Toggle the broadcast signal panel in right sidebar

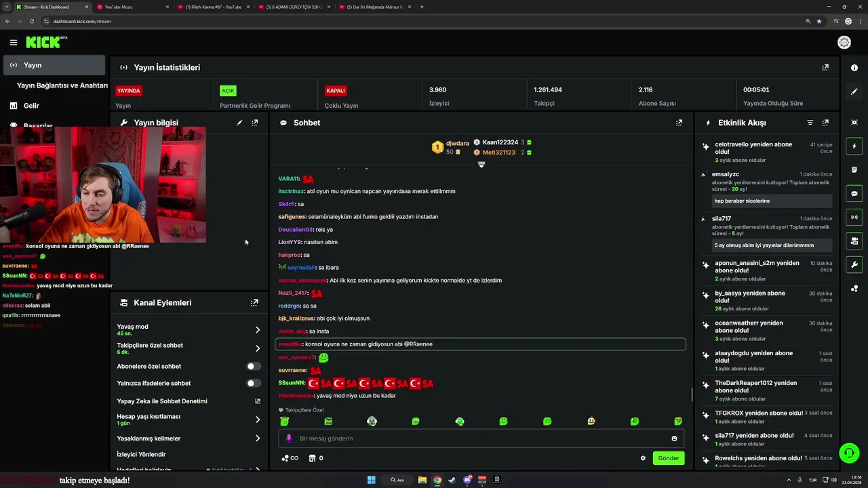pos(854,217)
